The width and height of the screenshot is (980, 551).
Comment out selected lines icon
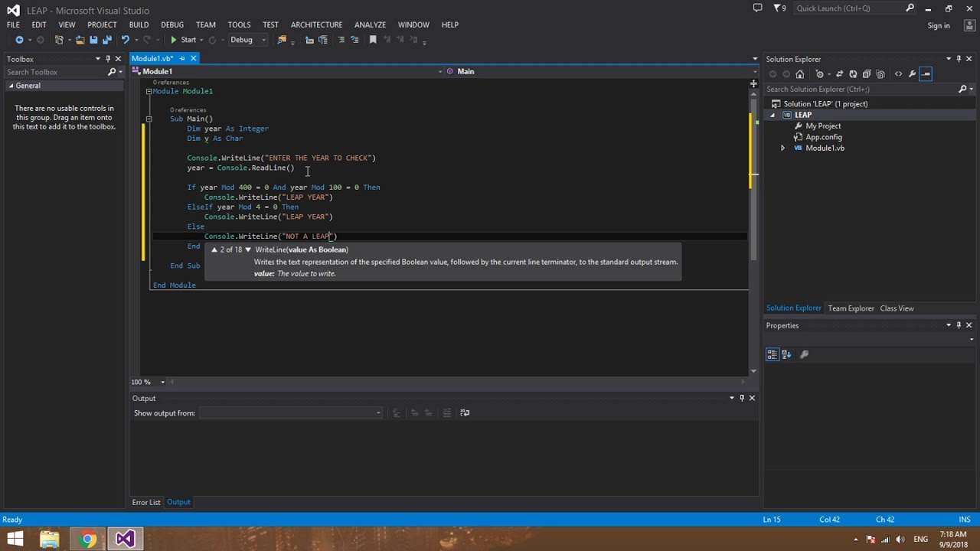click(341, 40)
